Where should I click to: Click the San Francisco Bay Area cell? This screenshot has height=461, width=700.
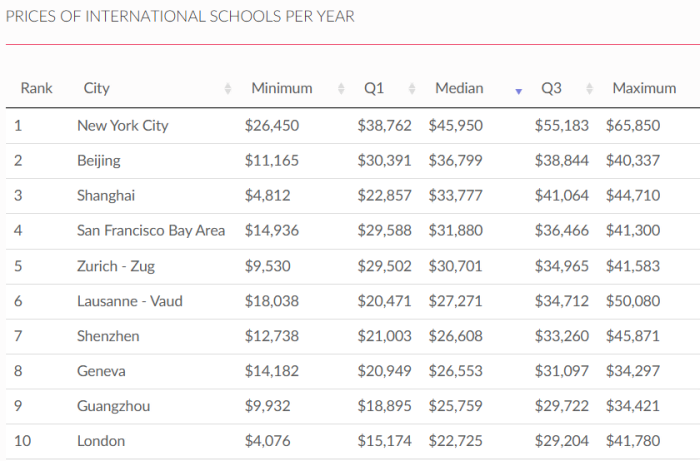pyautogui.click(x=151, y=231)
